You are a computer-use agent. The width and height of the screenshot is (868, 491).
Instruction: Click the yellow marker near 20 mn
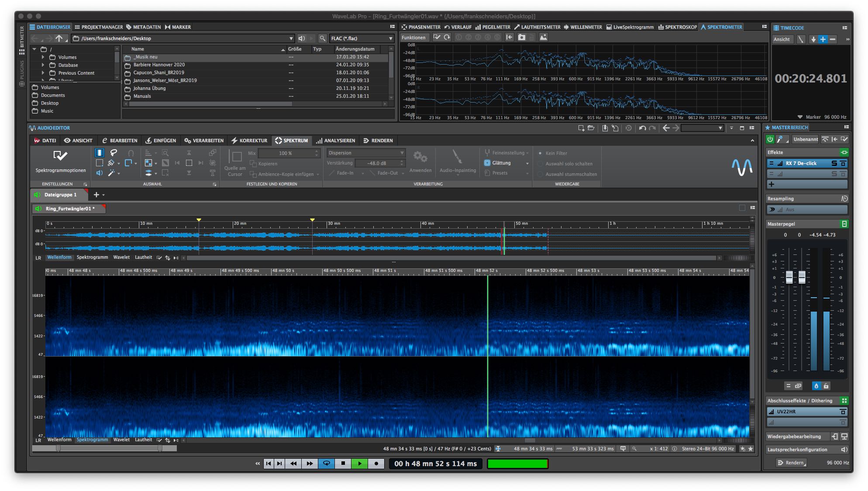(199, 220)
